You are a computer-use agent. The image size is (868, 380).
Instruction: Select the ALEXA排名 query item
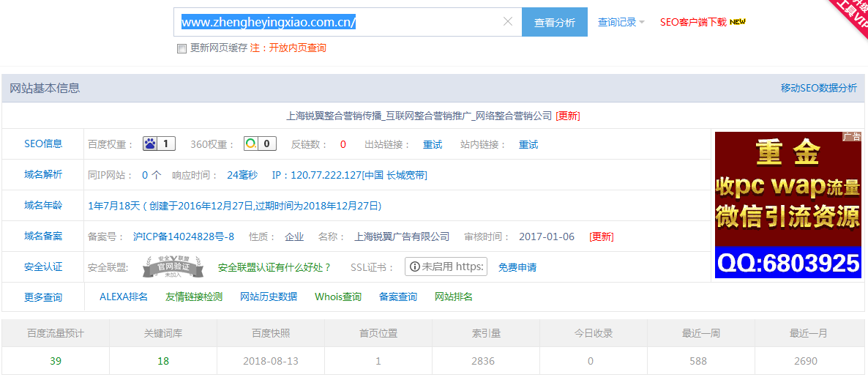tap(124, 297)
